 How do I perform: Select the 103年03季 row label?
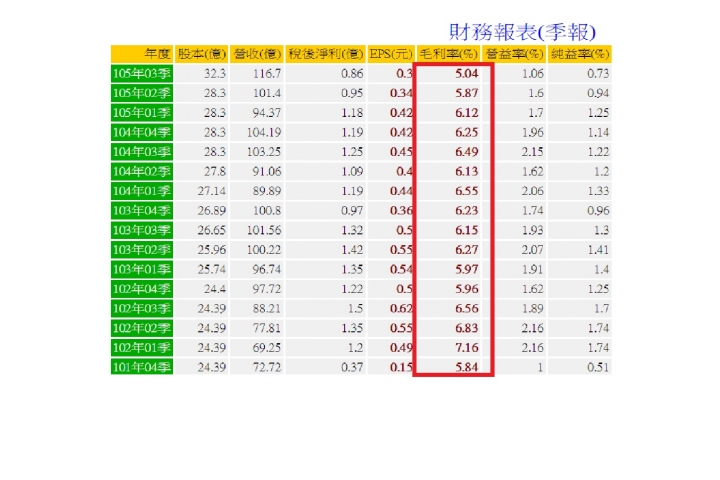142,230
